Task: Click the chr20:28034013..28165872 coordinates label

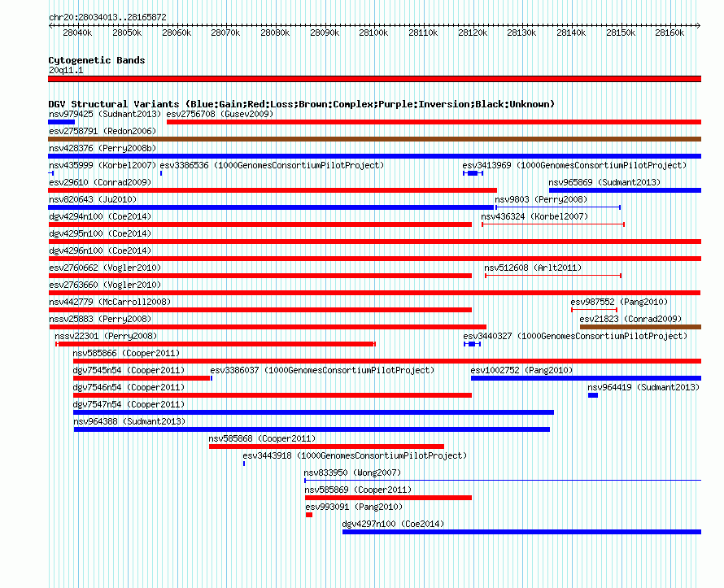Action: [x=107, y=17]
